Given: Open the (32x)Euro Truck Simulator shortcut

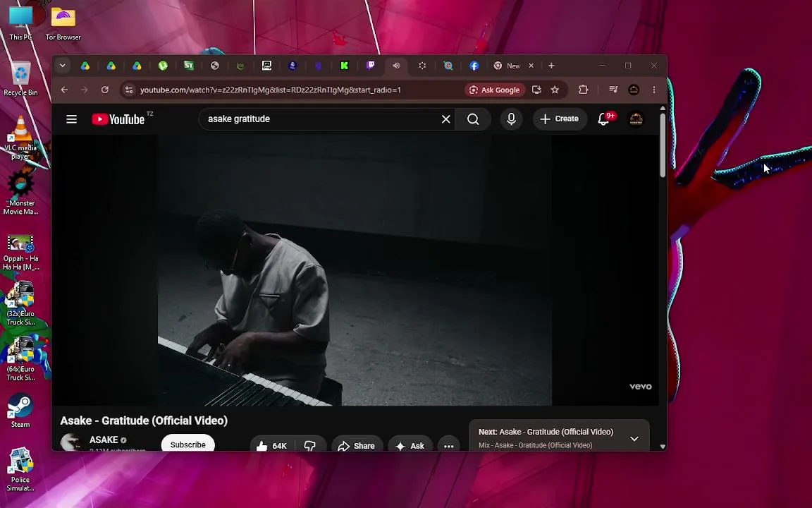Looking at the screenshot, I should [x=20, y=304].
